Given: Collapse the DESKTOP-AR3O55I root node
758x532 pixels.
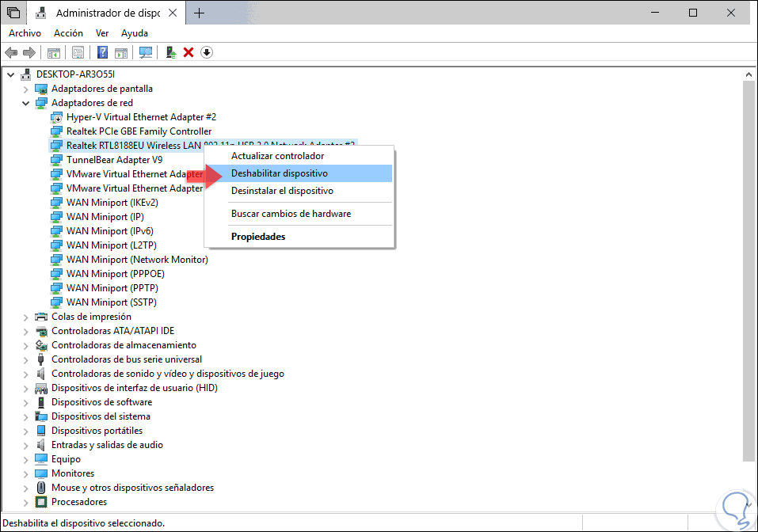Looking at the screenshot, I should tap(10, 73).
